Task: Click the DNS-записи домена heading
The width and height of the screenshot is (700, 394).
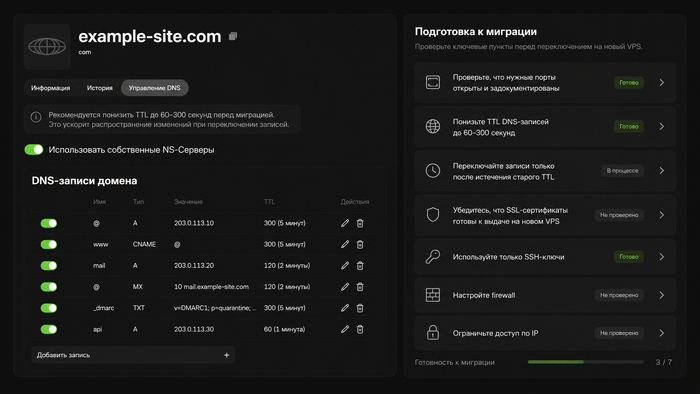Action: [x=84, y=181]
